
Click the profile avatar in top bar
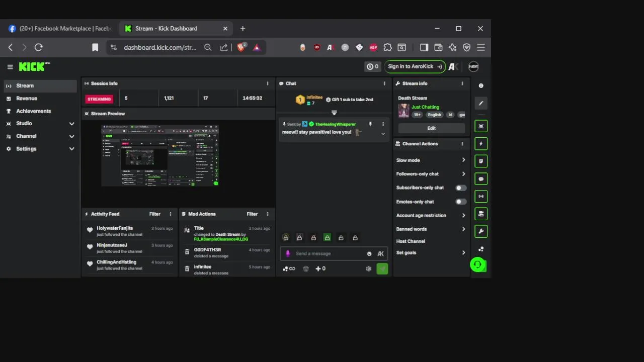click(x=473, y=66)
